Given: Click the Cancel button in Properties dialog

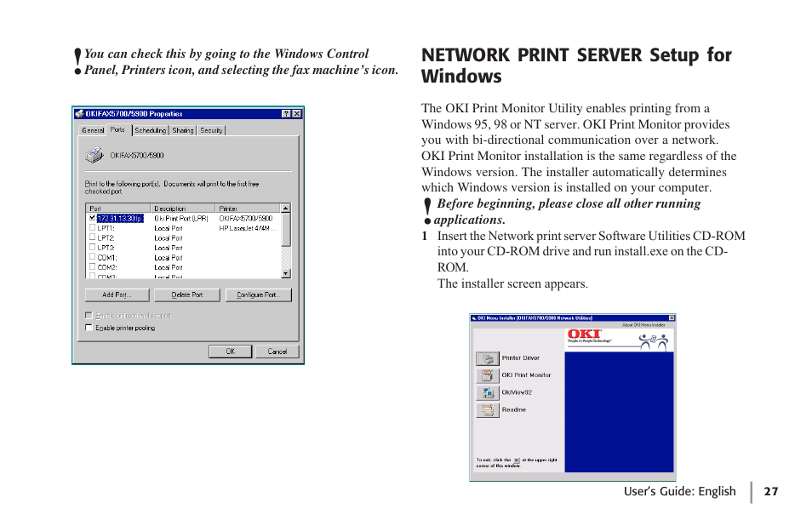Looking at the screenshot, I should click(x=277, y=352).
